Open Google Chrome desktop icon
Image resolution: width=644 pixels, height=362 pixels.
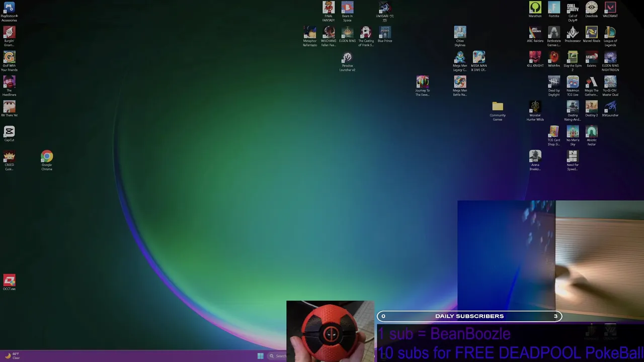pos(47,161)
